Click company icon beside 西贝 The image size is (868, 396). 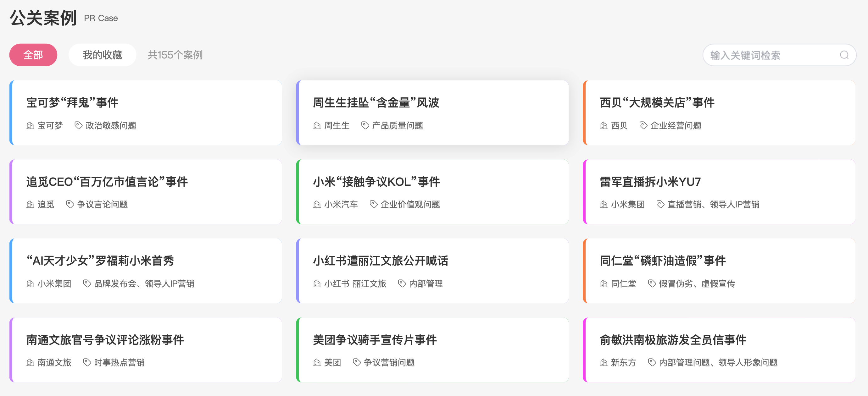(x=604, y=126)
